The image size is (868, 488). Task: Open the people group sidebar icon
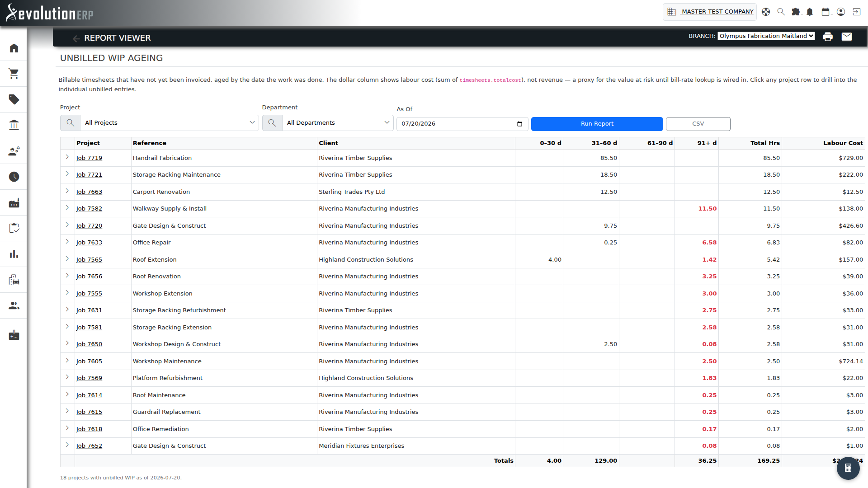pyautogui.click(x=14, y=305)
